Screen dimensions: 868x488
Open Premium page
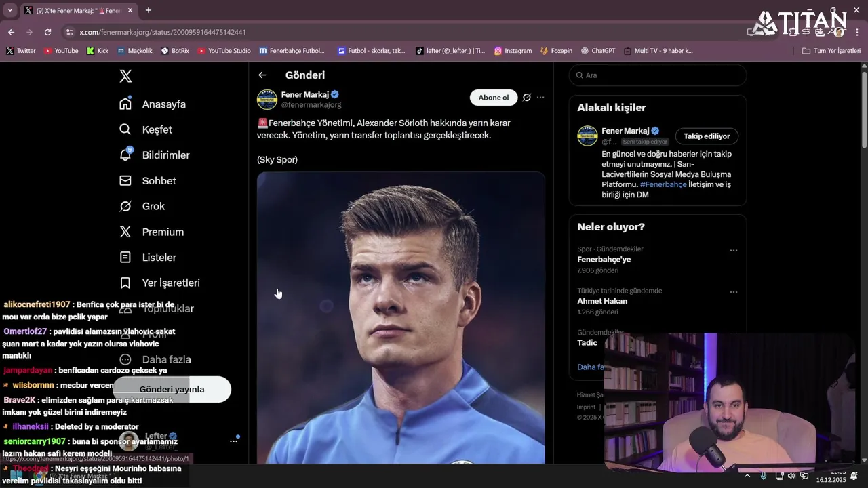tap(163, 232)
